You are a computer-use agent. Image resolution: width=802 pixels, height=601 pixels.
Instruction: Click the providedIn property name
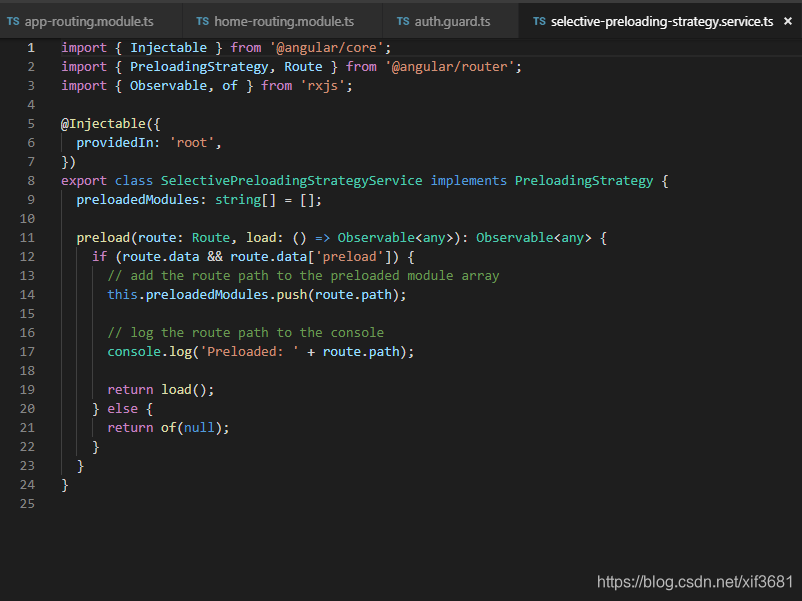tap(115, 142)
